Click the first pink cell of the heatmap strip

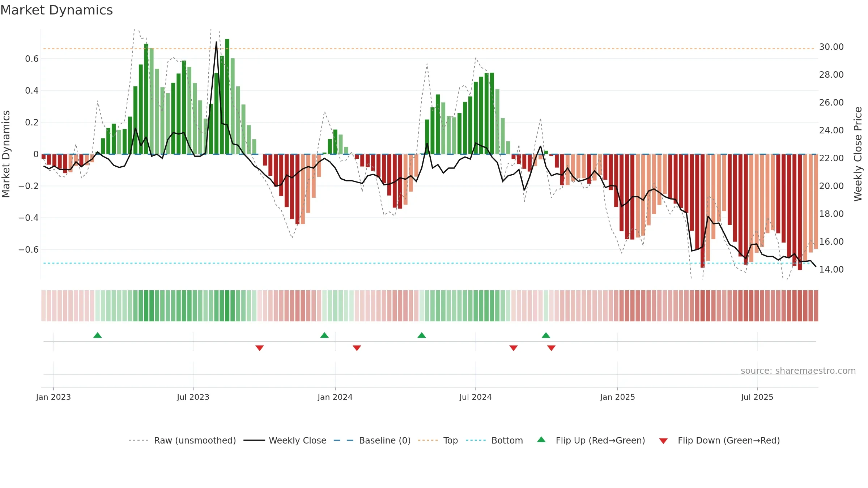[x=43, y=306]
